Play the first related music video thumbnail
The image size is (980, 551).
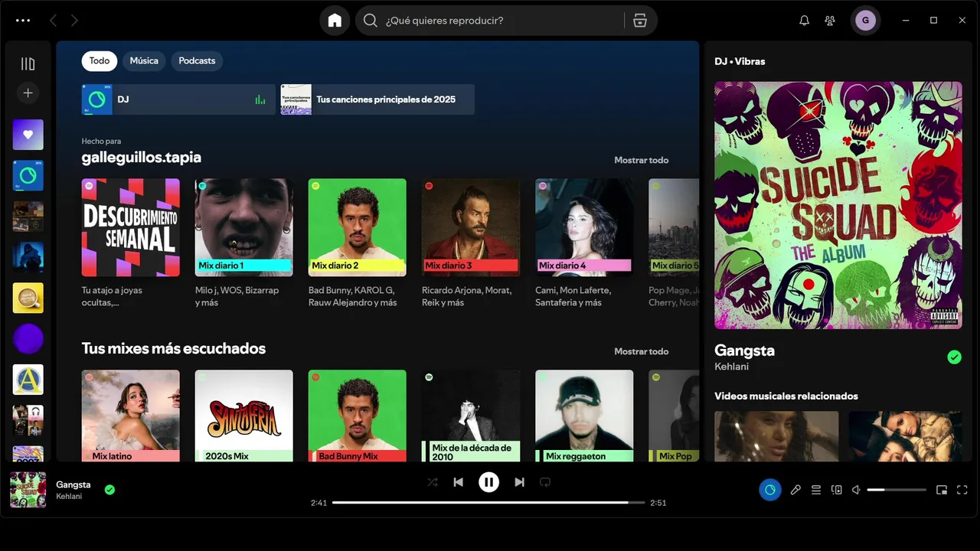(x=776, y=436)
